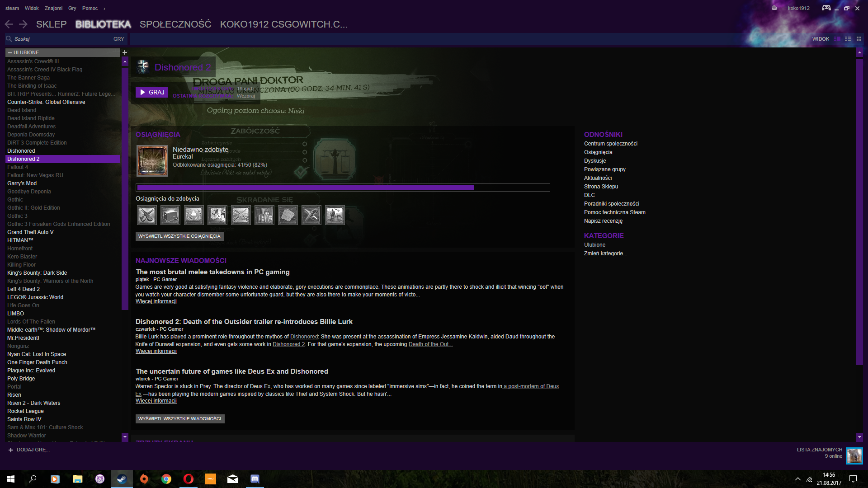Go forward with the right arrow
This screenshot has width=868, height=488.
point(24,24)
